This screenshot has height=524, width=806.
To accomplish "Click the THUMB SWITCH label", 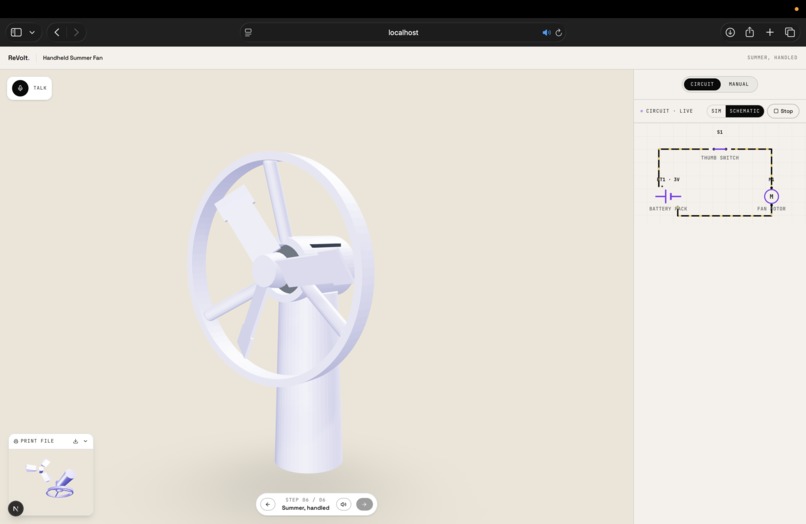I will tap(720, 158).
